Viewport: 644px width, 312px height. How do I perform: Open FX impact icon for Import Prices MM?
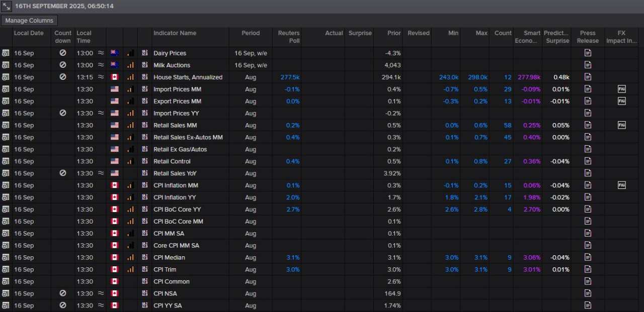click(622, 89)
